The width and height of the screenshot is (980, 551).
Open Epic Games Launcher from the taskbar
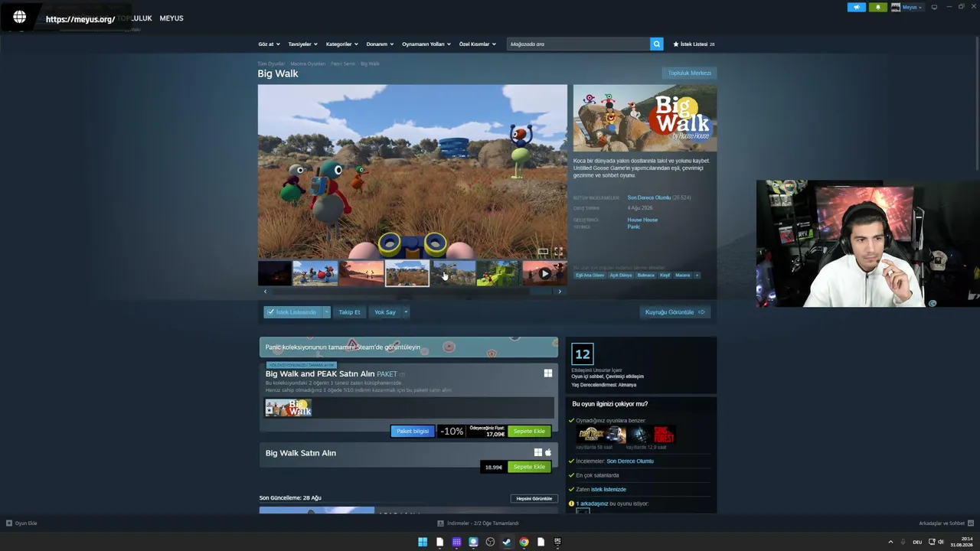pos(557,542)
